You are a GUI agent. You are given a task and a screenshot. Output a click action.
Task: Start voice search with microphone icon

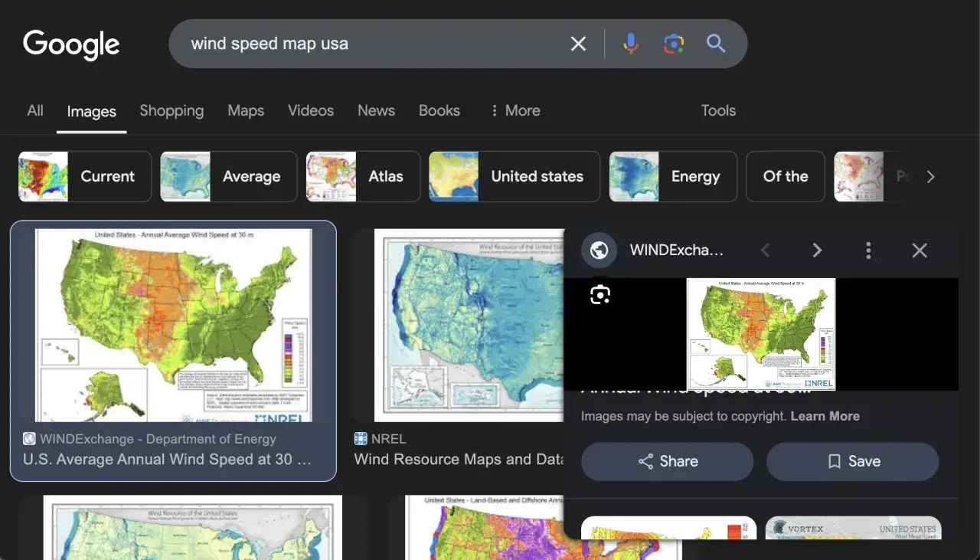click(x=631, y=44)
